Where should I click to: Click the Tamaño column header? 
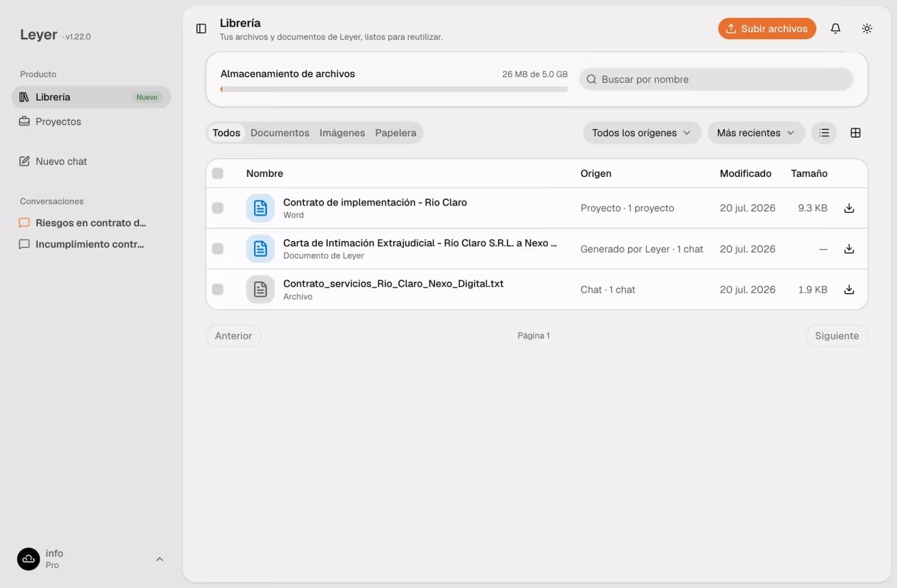809,173
